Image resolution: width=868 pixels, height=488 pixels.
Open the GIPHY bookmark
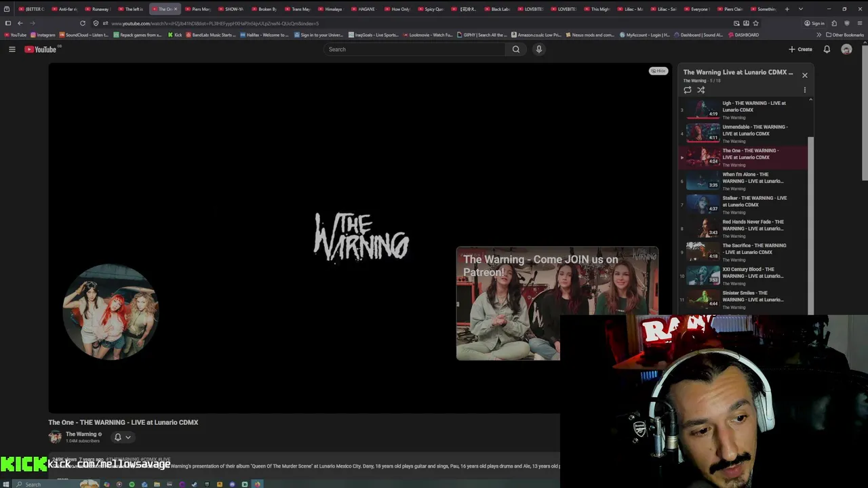click(482, 35)
